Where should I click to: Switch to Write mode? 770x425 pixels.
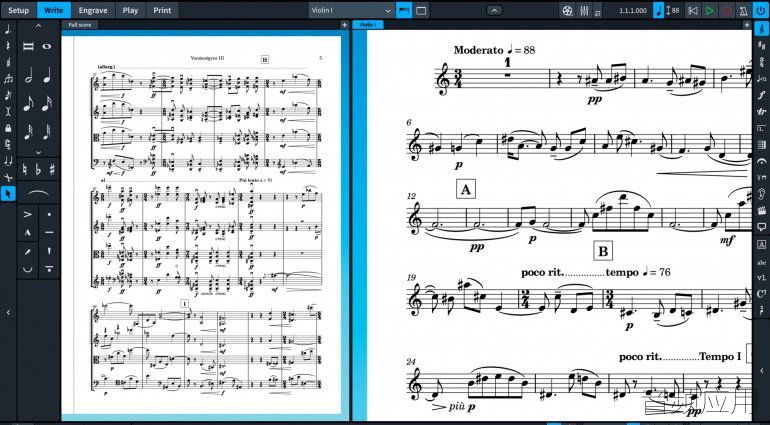pos(54,10)
